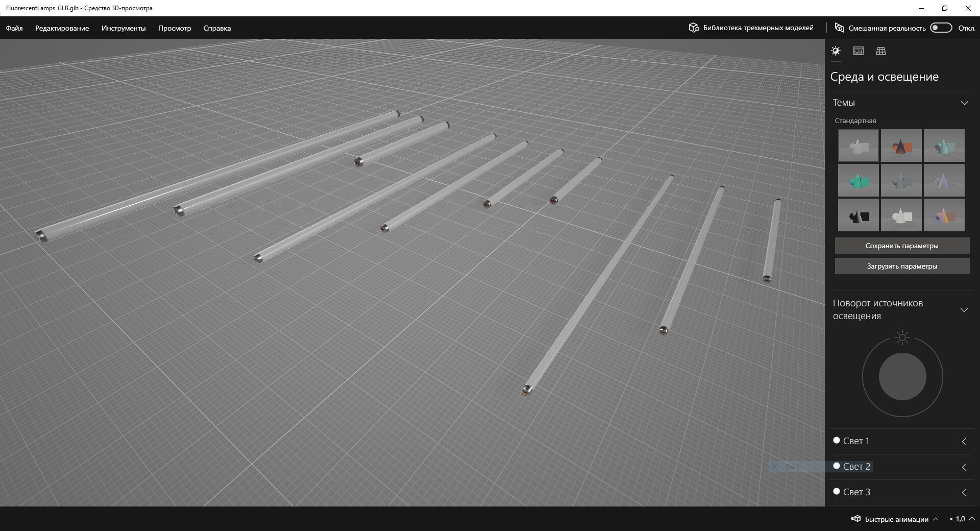Open the Инструменты menu
Screen dimensions: 980x531
point(124,28)
